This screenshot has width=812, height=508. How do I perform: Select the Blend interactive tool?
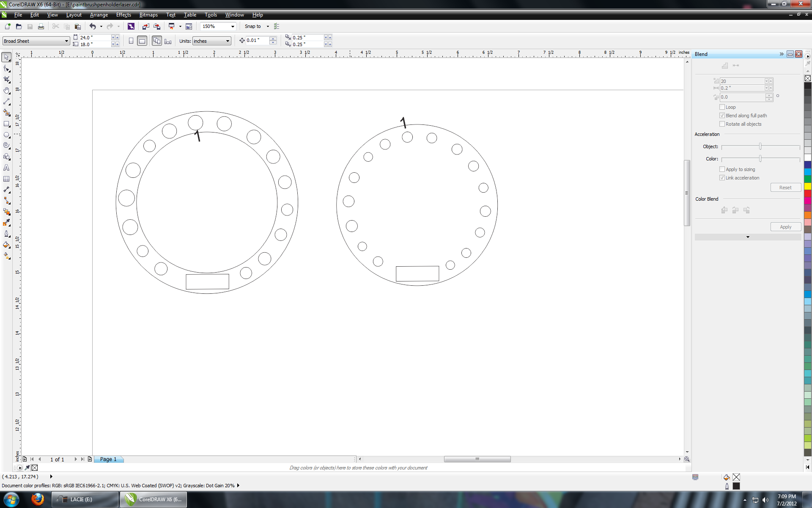[6, 212]
